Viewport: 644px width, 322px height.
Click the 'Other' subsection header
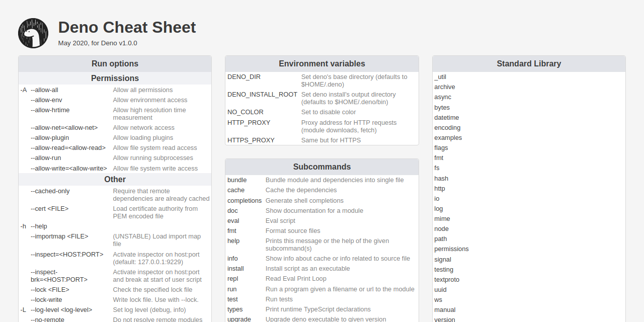point(115,179)
